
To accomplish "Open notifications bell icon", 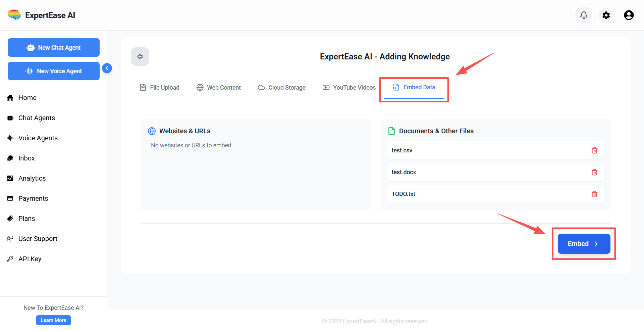I will click(x=584, y=15).
